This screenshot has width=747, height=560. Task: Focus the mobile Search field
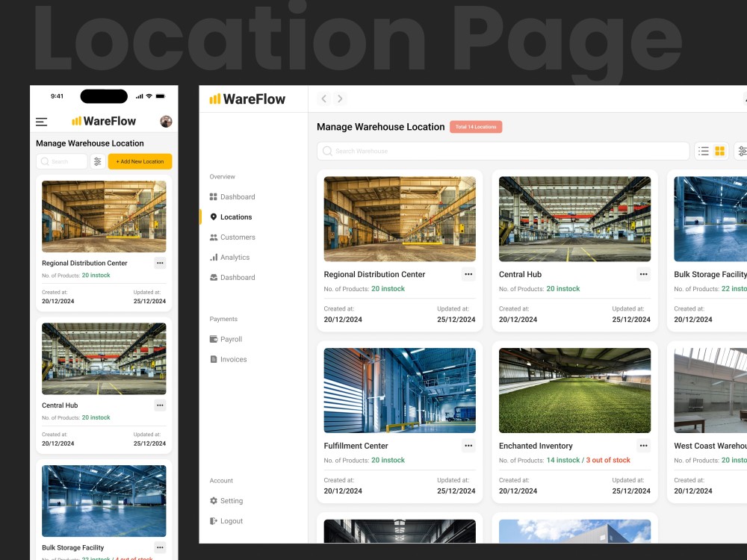click(62, 161)
